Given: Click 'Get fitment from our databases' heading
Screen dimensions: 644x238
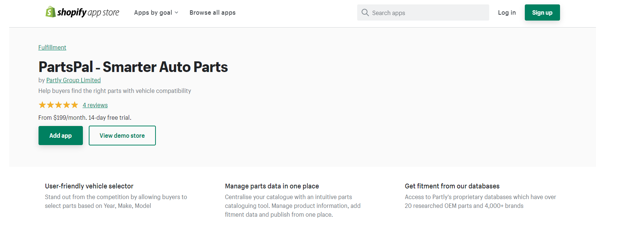Looking at the screenshot, I should click(x=452, y=186).
